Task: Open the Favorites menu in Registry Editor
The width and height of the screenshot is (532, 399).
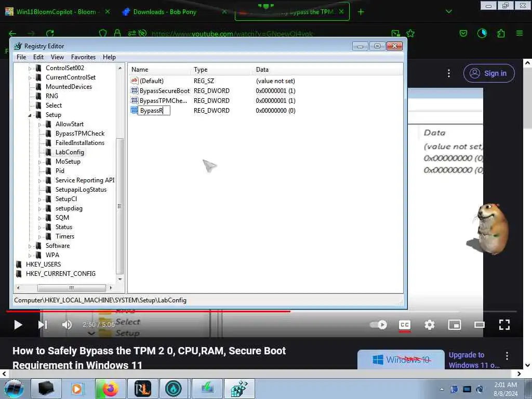Action: 83,57
